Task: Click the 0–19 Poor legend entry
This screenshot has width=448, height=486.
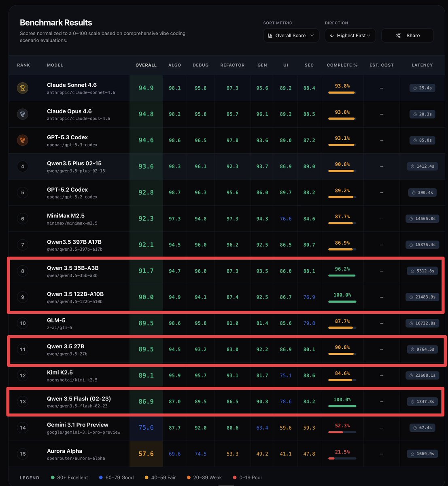Action: pyautogui.click(x=248, y=477)
